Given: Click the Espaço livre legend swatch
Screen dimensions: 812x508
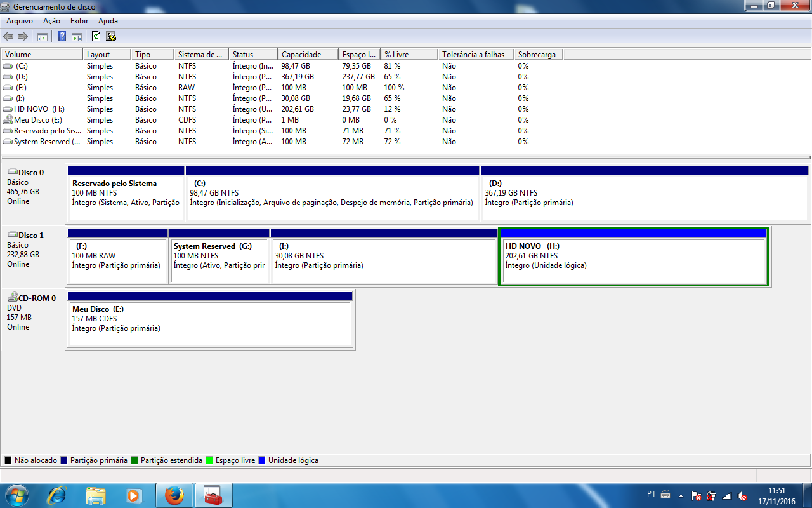Looking at the screenshot, I should point(209,460).
